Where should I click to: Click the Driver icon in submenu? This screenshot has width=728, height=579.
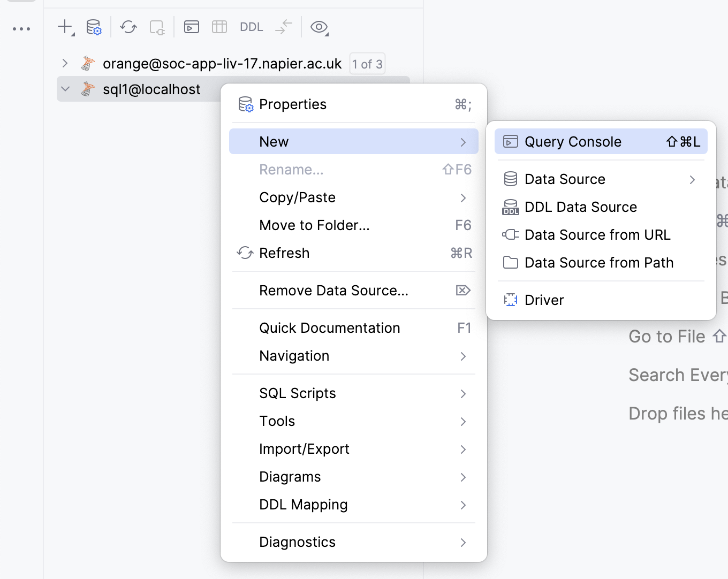coord(511,300)
